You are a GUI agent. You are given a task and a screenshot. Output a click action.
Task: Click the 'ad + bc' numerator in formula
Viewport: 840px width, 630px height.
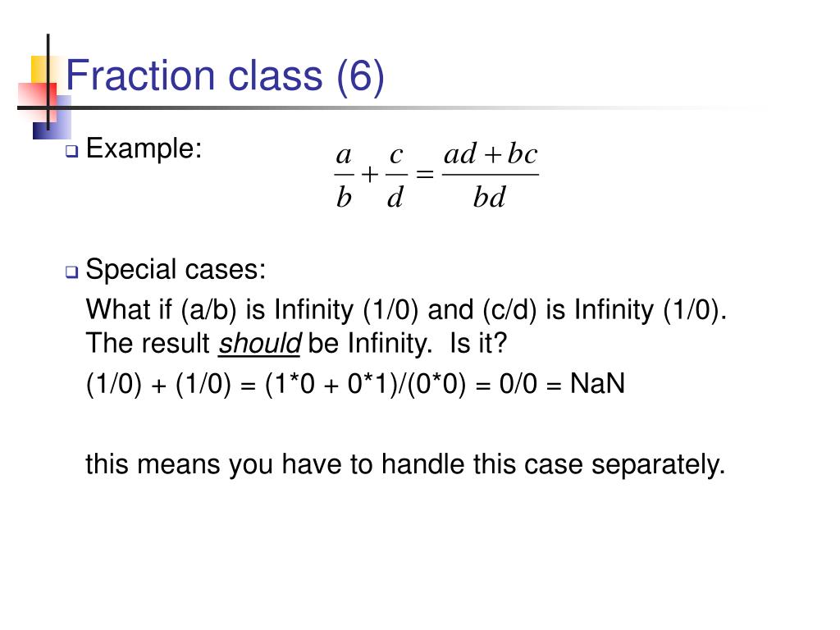pyautogui.click(x=491, y=154)
